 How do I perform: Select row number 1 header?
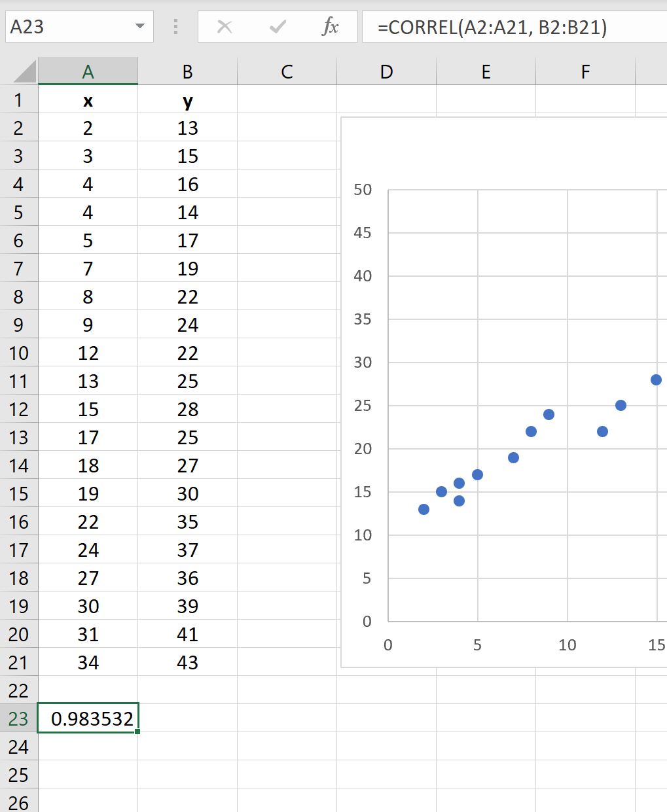pos(20,99)
